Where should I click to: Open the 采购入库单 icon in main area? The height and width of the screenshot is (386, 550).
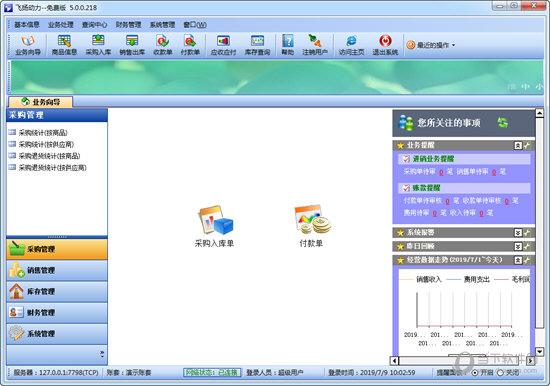click(x=214, y=226)
